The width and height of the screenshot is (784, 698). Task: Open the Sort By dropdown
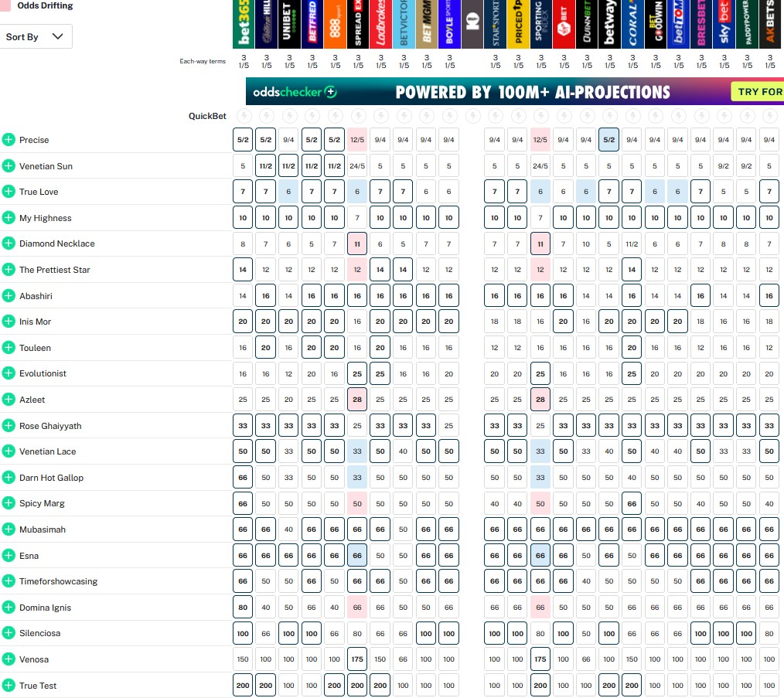click(36, 36)
